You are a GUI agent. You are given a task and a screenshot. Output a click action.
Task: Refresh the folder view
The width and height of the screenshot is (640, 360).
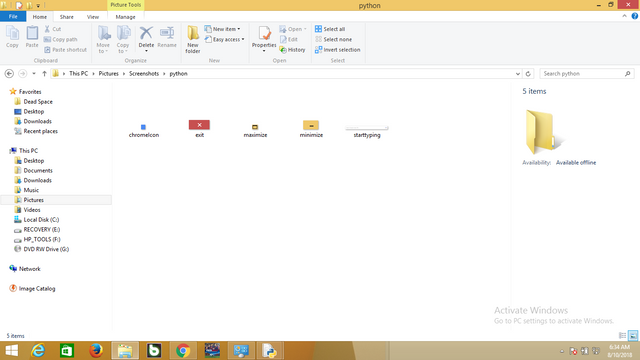528,73
